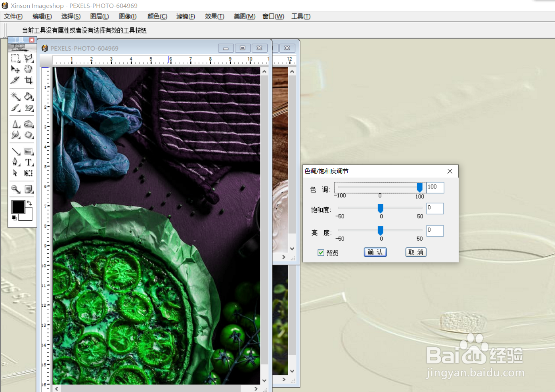
Task: Open the 图像(I) menu
Action: pyautogui.click(x=128, y=16)
